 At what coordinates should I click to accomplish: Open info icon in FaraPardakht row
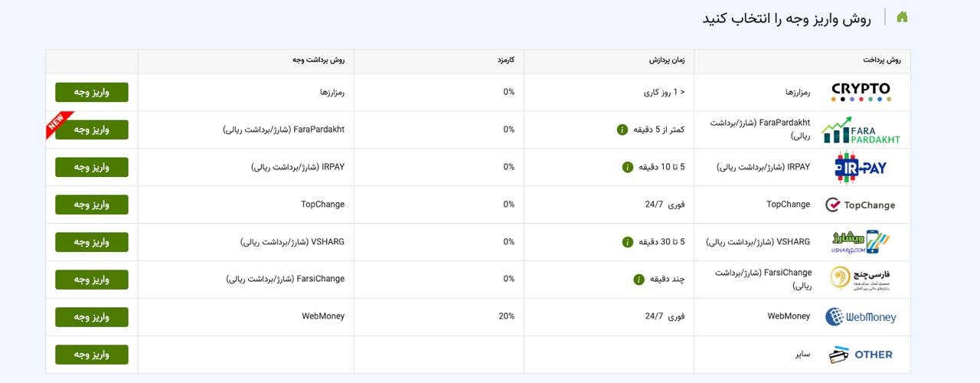(622, 129)
